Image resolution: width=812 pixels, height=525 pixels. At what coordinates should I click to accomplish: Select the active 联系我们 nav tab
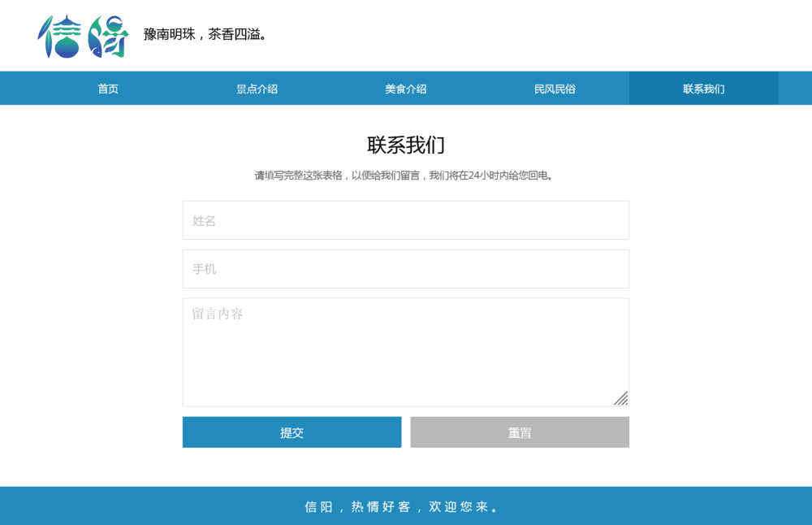click(703, 89)
